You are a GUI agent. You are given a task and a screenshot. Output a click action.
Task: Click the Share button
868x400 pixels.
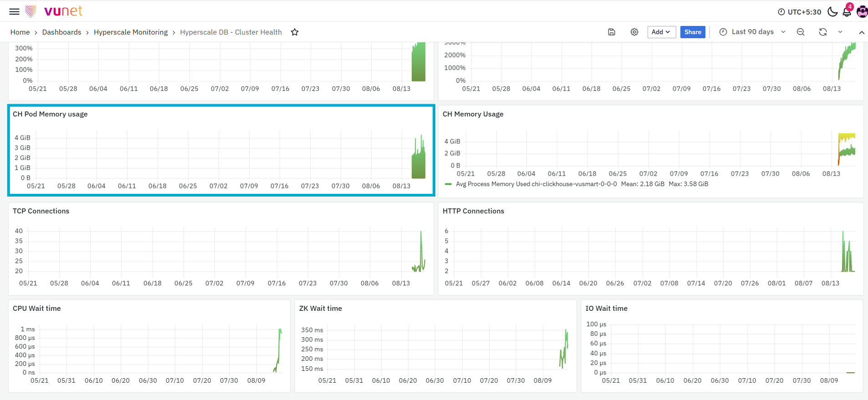click(x=693, y=32)
